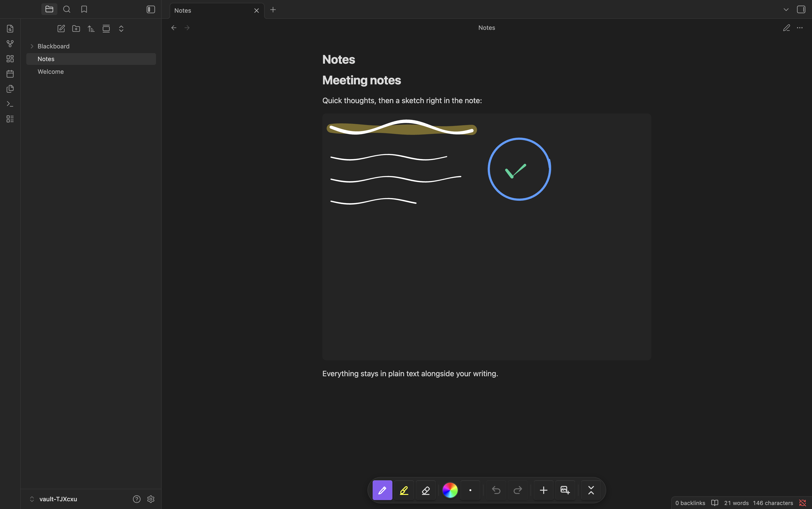Click the Notes title in header bar
This screenshot has width=812, height=509.
point(487,27)
